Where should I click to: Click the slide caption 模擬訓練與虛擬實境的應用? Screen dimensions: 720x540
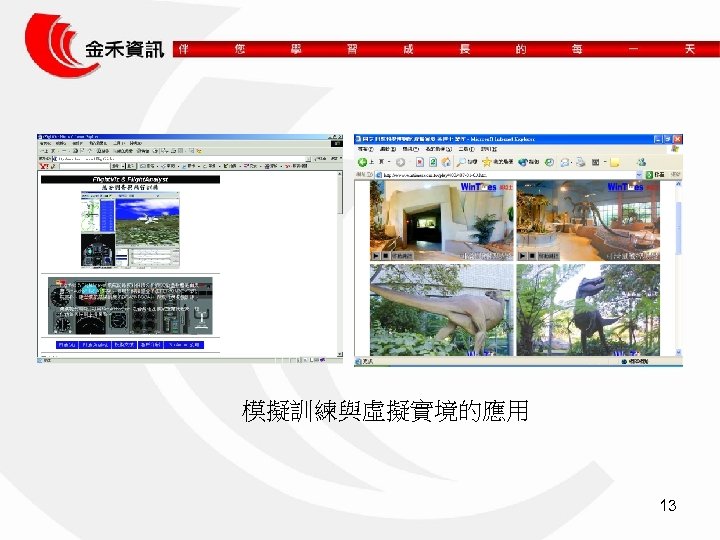385,411
